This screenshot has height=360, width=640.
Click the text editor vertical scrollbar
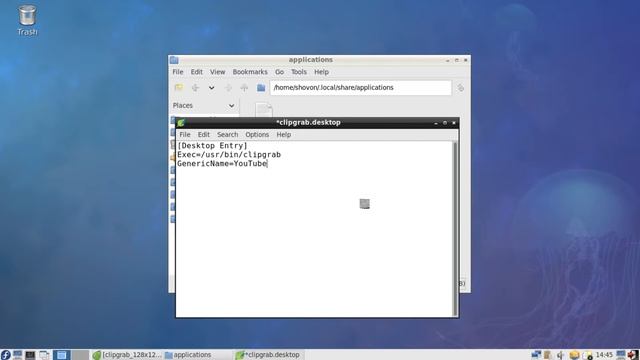(455, 229)
